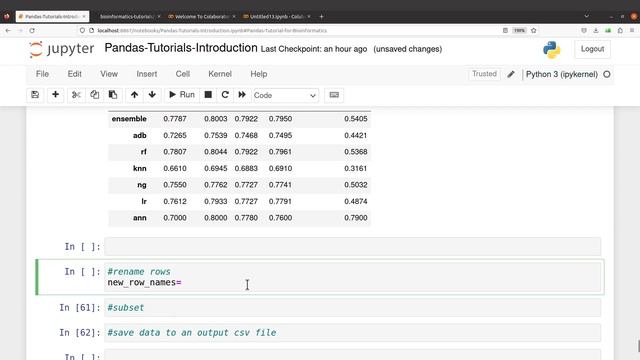This screenshot has width=640, height=360.
Task: Click the Logout button
Action: click(592, 49)
